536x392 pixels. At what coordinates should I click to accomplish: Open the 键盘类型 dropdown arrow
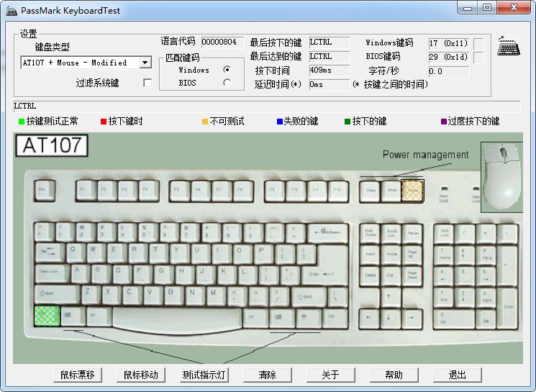coord(145,63)
